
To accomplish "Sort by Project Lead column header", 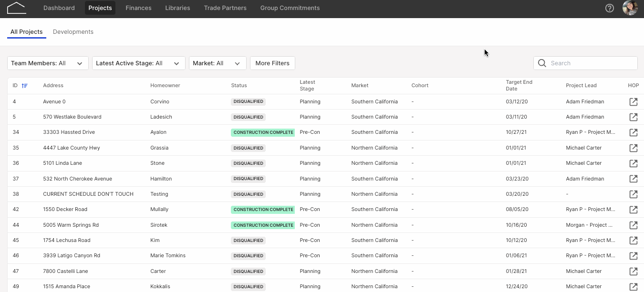I will (x=581, y=86).
